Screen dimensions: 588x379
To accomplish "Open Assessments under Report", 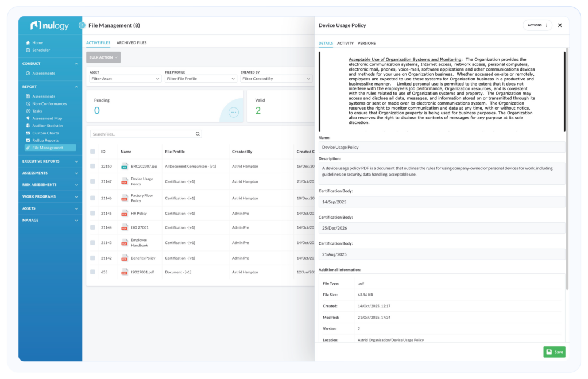I will (x=44, y=96).
